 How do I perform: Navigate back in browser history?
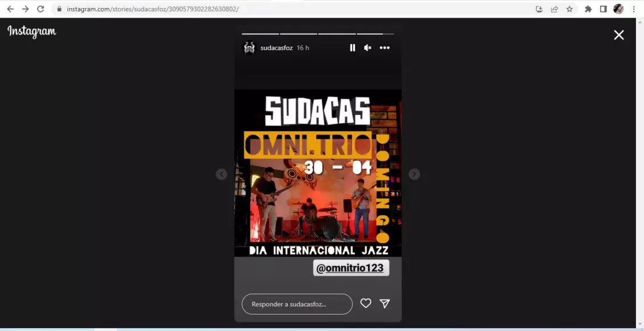tap(10, 9)
